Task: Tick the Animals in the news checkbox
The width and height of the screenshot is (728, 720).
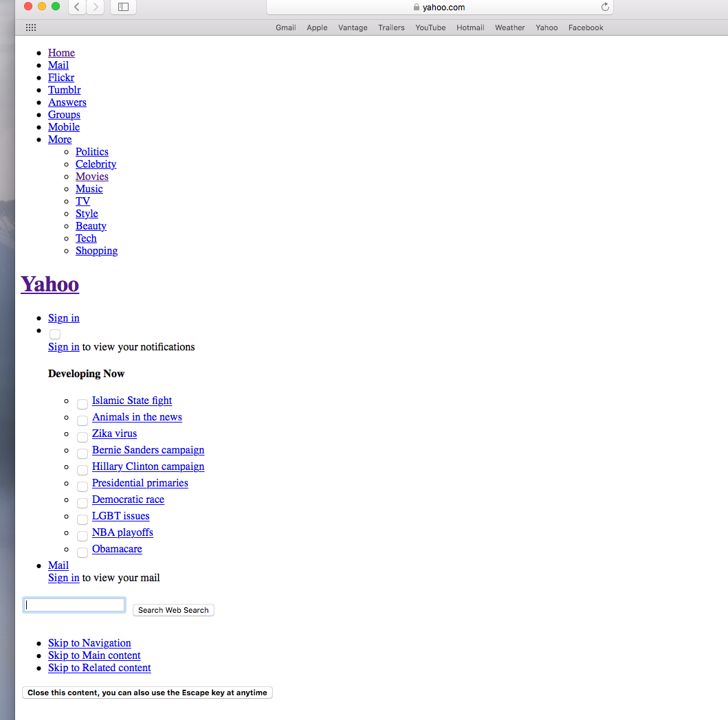Action: tap(82, 420)
